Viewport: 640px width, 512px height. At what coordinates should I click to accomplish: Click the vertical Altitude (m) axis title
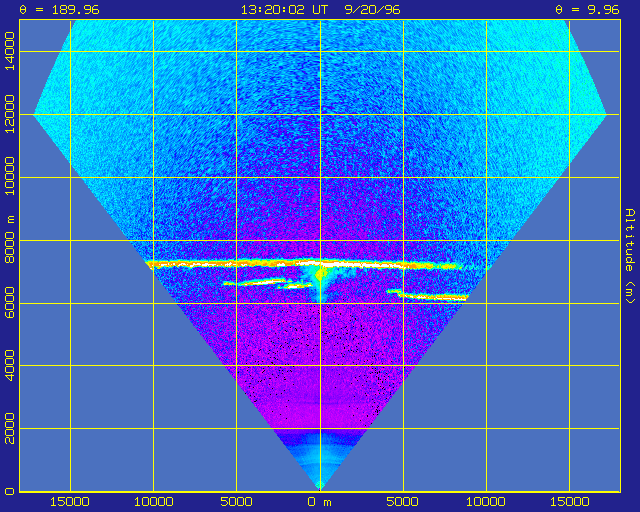tap(631, 256)
